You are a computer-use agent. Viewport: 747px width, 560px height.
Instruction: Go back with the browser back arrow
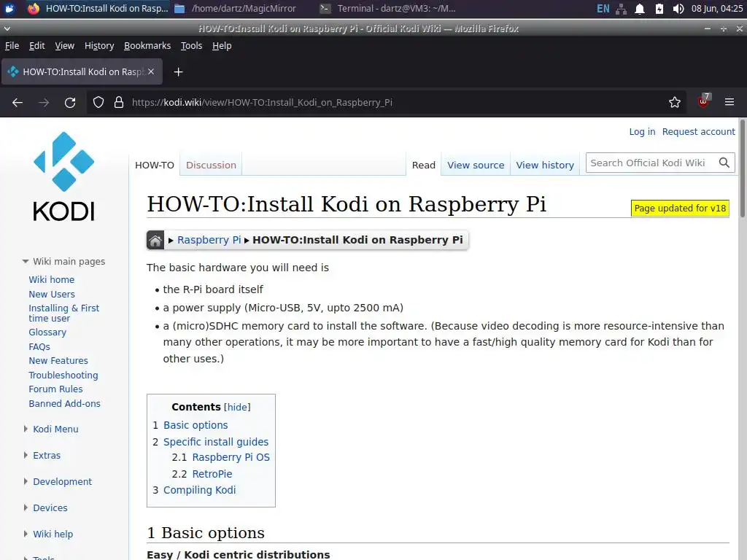(x=18, y=102)
